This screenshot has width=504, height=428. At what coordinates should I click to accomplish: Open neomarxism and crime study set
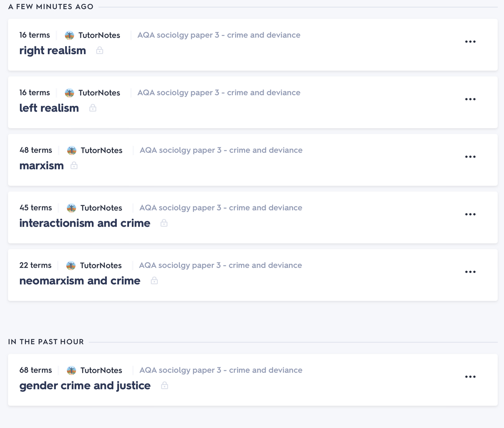[x=80, y=281]
